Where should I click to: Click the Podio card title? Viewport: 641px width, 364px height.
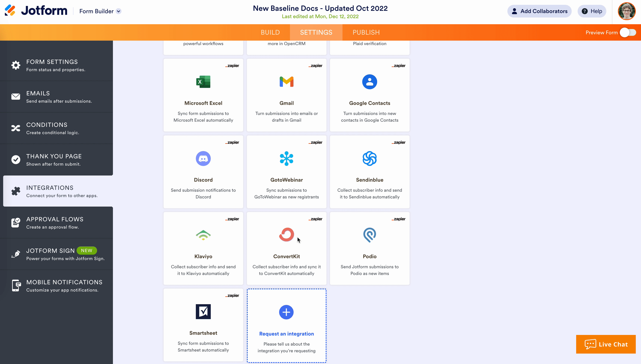coord(370,256)
